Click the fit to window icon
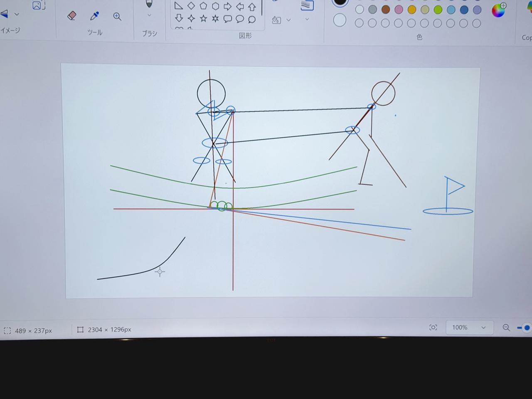 click(433, 328)
